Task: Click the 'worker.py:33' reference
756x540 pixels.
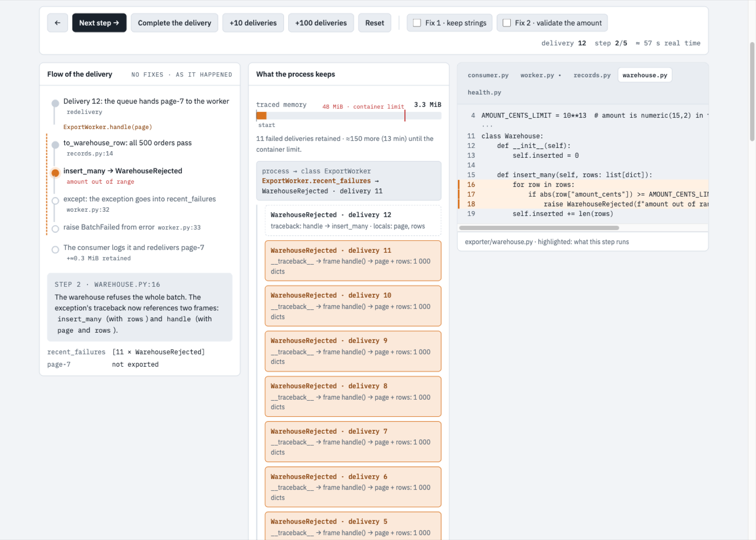Action: point(179,228)
